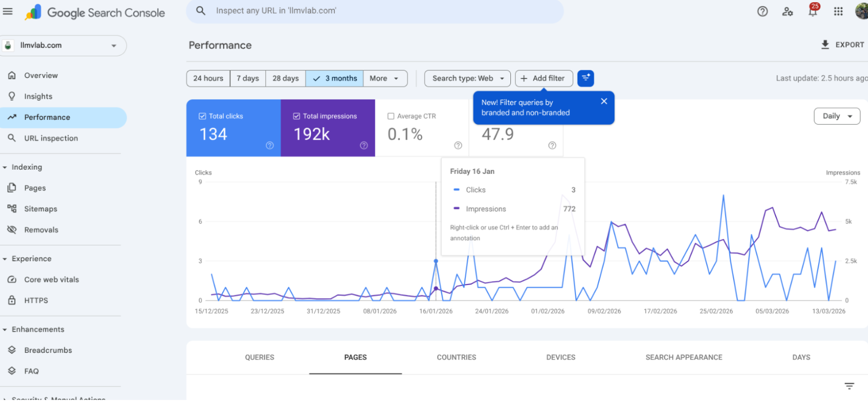Toggle the Total clicks checkbox
This screenshot has width=868, height=401.
click(202, 116)
